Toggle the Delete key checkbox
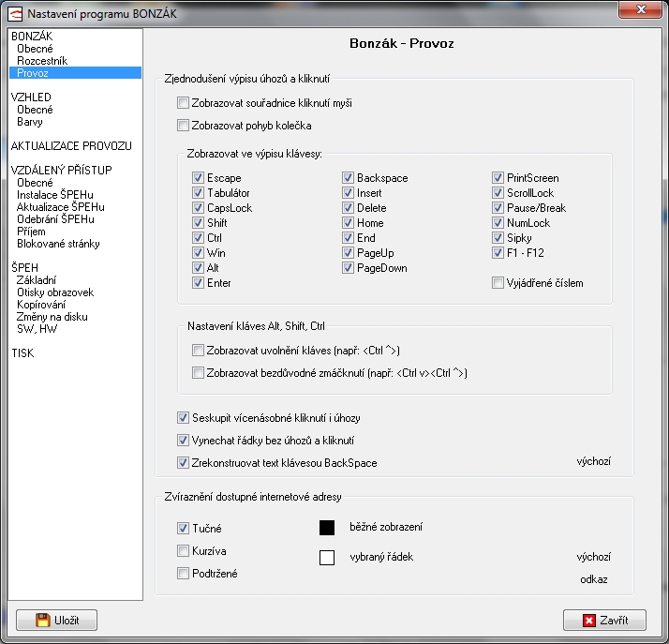669x644 pixels. click(x=349, y=207)
